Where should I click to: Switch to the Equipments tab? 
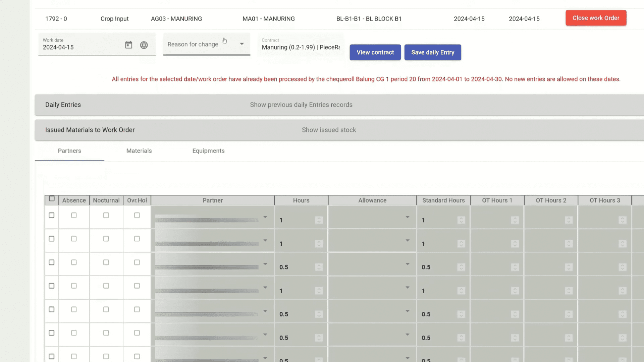point(208,151)
